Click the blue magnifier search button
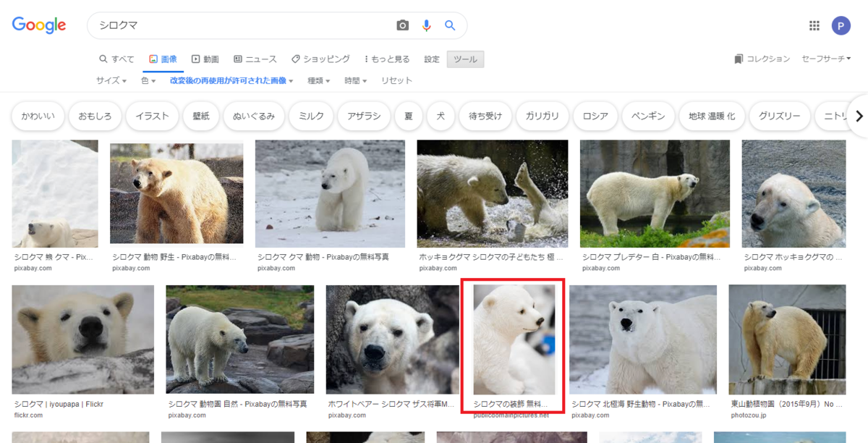The image size is (868, 443). point(450,25)
